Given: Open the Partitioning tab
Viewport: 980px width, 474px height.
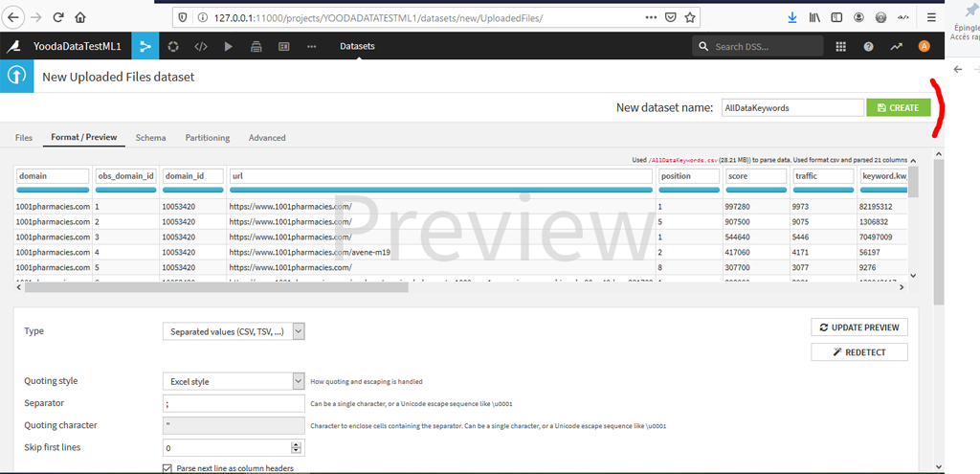Looking at the screenshot, I should (208, 138).
